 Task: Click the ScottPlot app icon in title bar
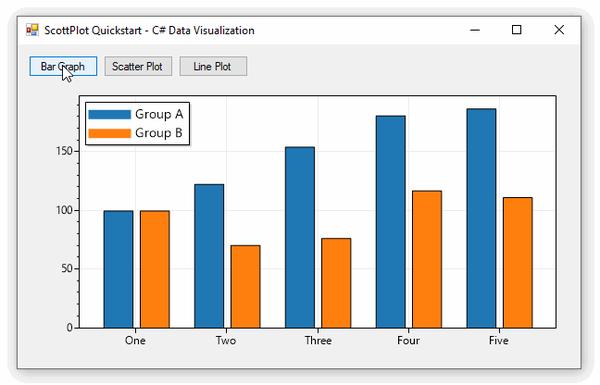32,30
